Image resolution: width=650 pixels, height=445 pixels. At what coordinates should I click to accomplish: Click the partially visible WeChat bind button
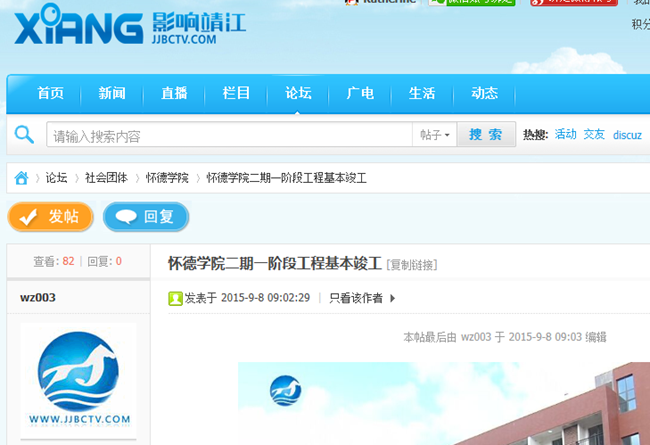point(472,3)
